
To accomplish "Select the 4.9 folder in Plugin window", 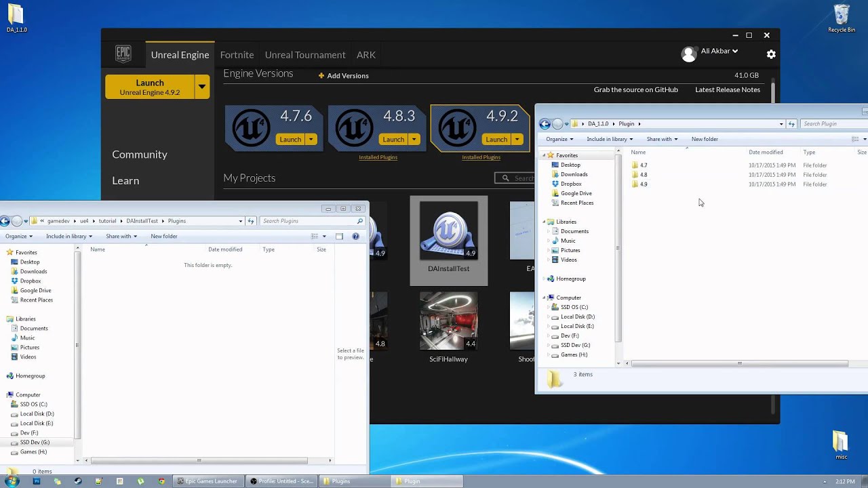I will coord(639,184).
